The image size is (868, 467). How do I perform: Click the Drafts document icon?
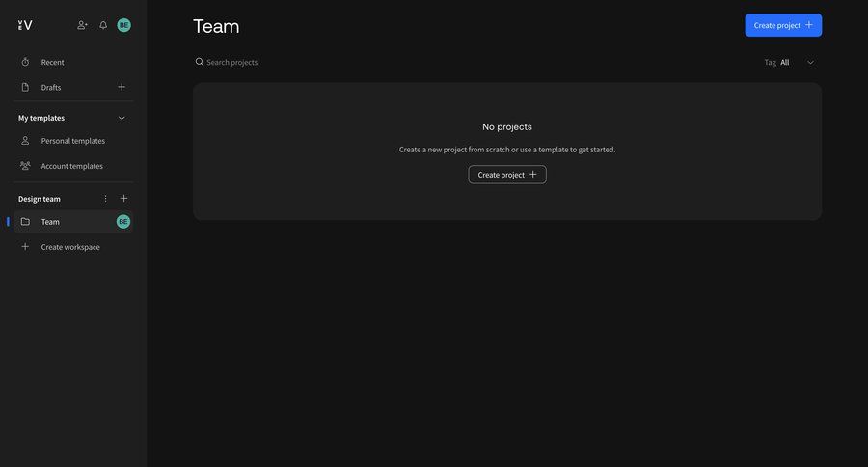coord(25,87)
